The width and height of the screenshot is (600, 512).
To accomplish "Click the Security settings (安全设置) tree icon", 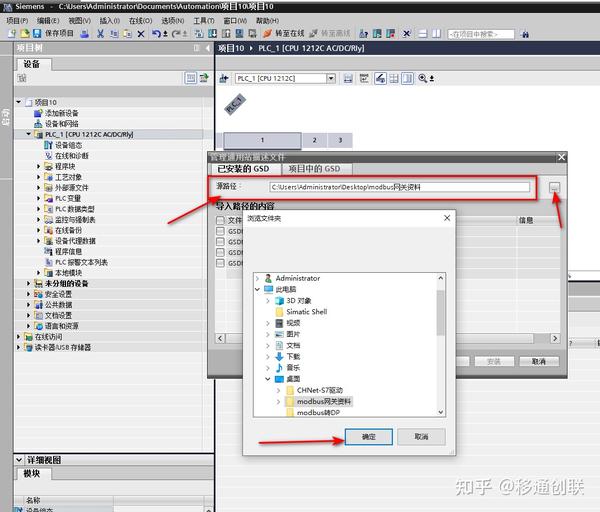I will click(x=38, y=294).
